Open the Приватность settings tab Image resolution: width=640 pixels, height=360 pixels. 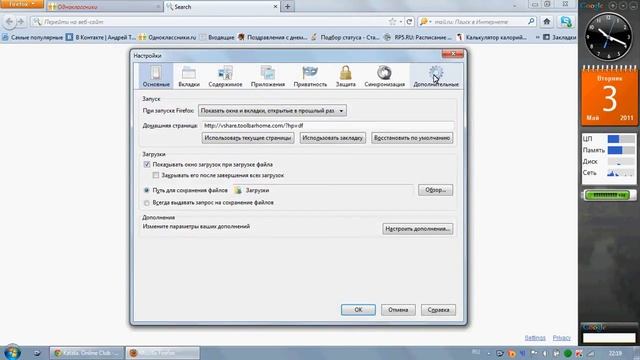pos(310,76)
